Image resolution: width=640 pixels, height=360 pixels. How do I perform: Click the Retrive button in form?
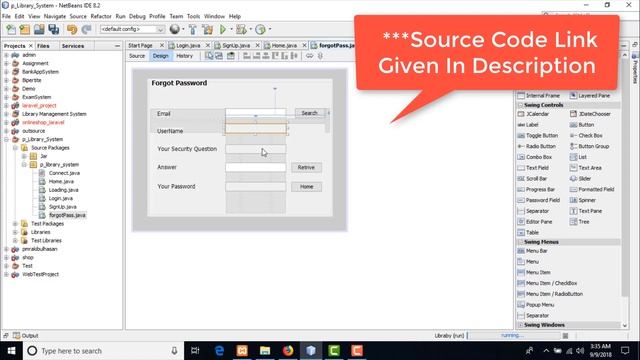point(306,167)
